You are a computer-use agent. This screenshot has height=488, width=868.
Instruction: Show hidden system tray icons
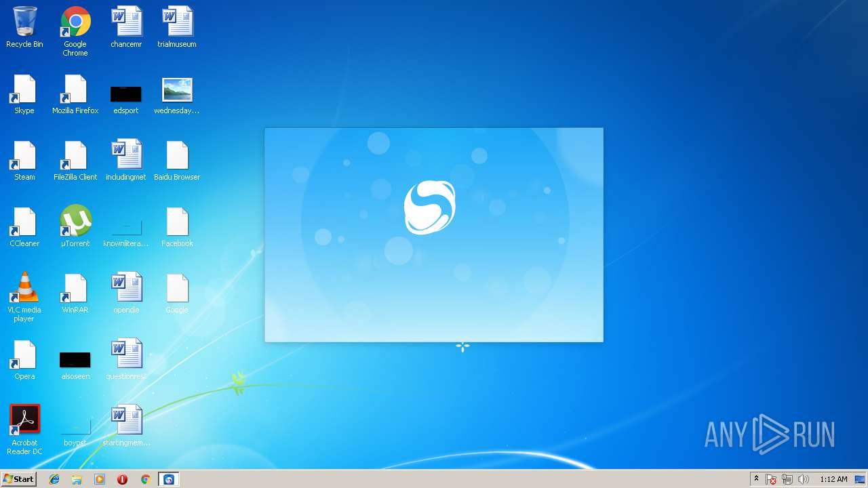[x=757, y=479]
